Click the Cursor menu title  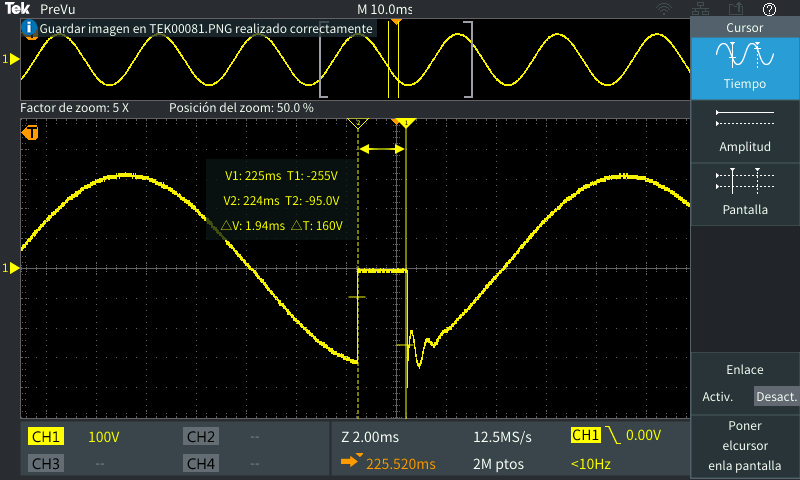point(744,28)
